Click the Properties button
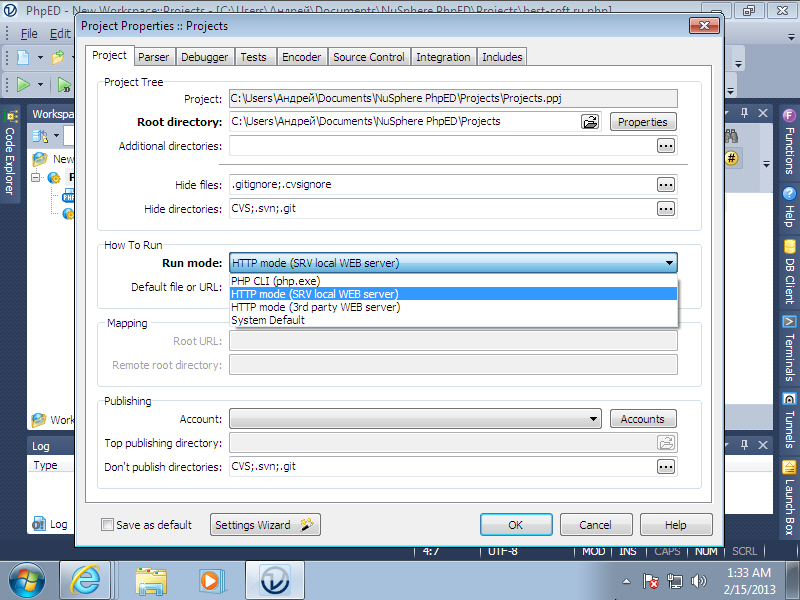The width and height of the screenshot is (800, 600). (x=643, y=122)
